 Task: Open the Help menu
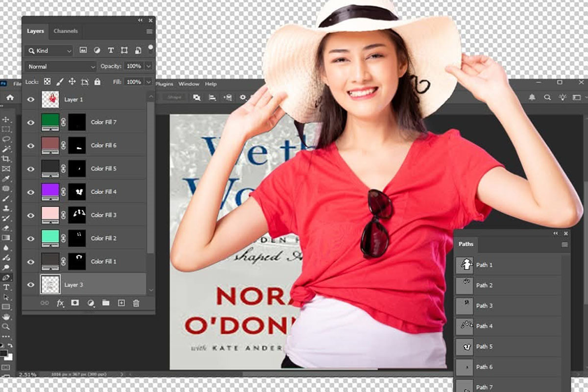211,84
